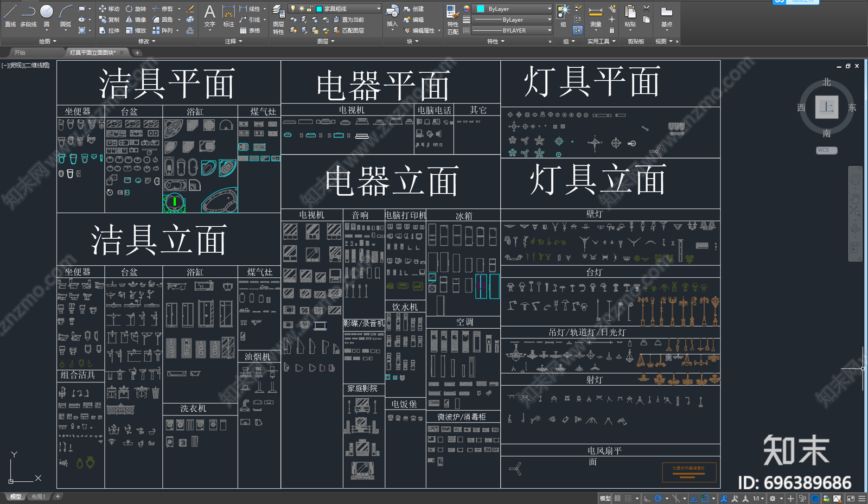
Task: Click the 线性 (Linear dimension) tool
Action: coord(250,9)
